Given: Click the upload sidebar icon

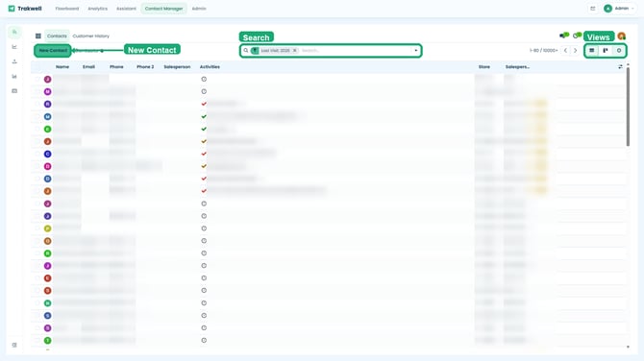Looking at the screenshot, I should click(x=14, y=61).
